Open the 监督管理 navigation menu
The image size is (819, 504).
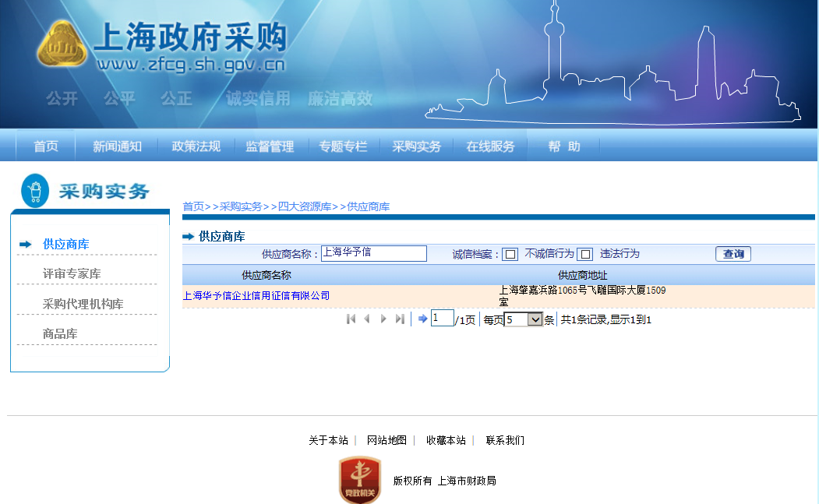[270, 146]
